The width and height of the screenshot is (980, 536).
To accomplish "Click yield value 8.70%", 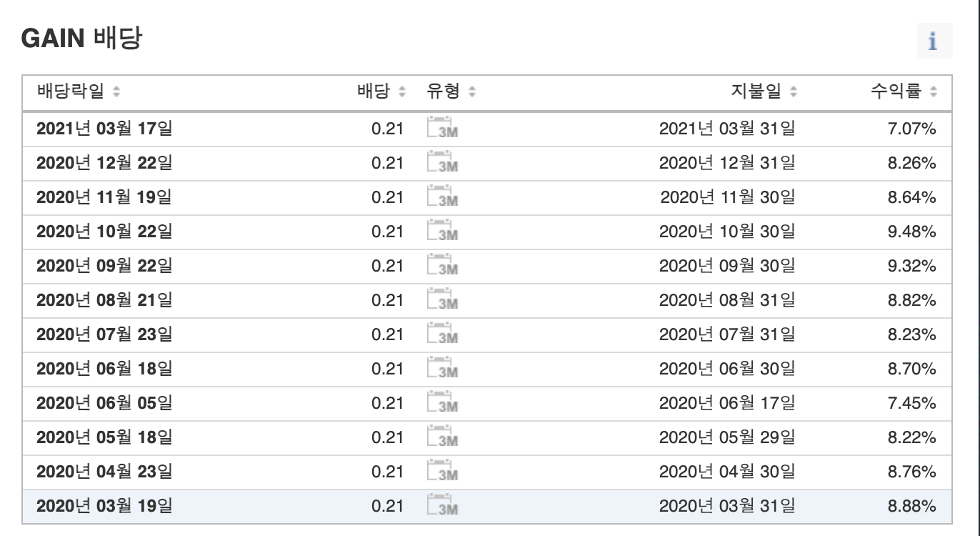I will (912, 369).
